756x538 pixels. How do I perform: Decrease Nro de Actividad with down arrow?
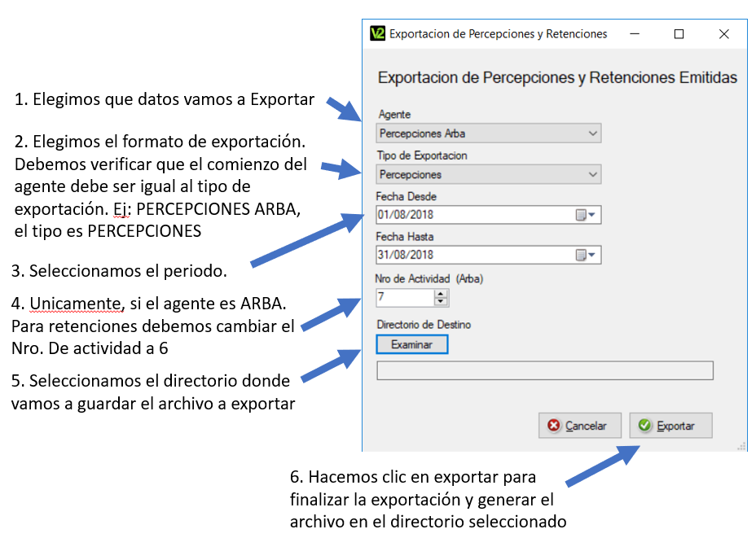440,301
